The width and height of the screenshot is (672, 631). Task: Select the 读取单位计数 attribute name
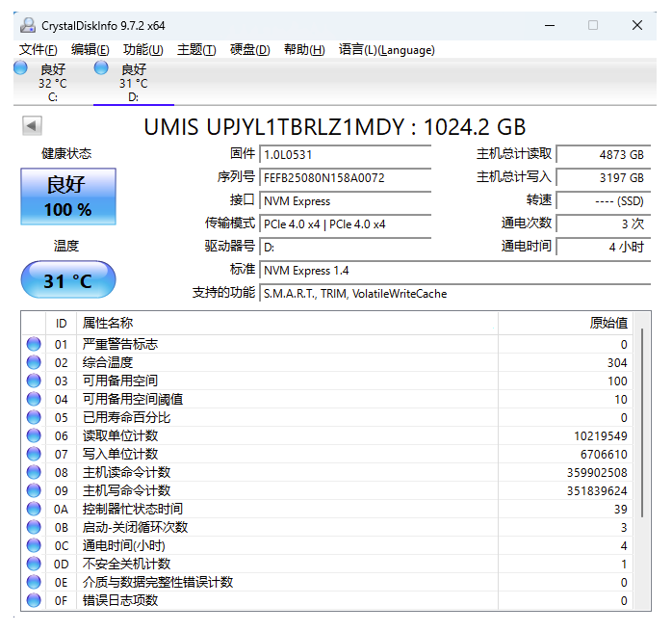coord(120,435)
